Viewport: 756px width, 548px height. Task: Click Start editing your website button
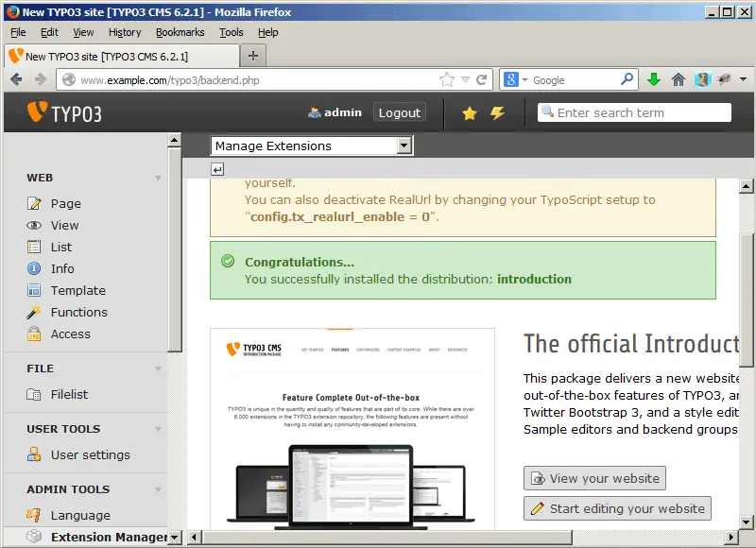(x=617, y=508)
